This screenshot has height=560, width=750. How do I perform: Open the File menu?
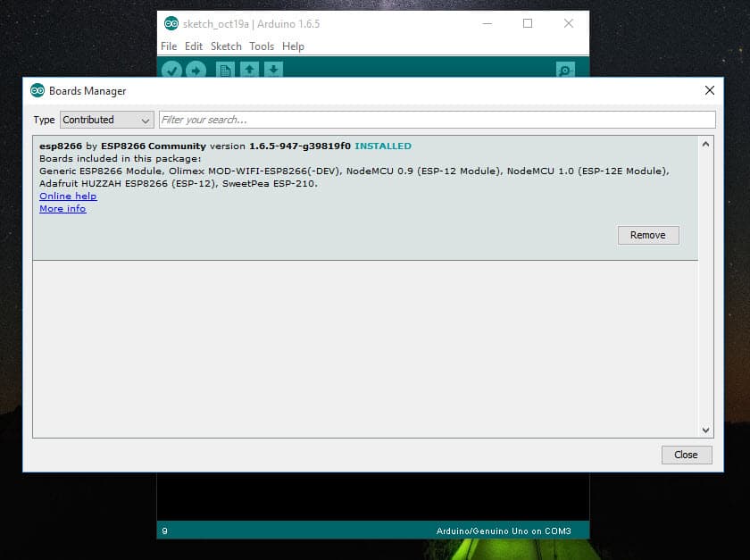click(x=169, y=46)
